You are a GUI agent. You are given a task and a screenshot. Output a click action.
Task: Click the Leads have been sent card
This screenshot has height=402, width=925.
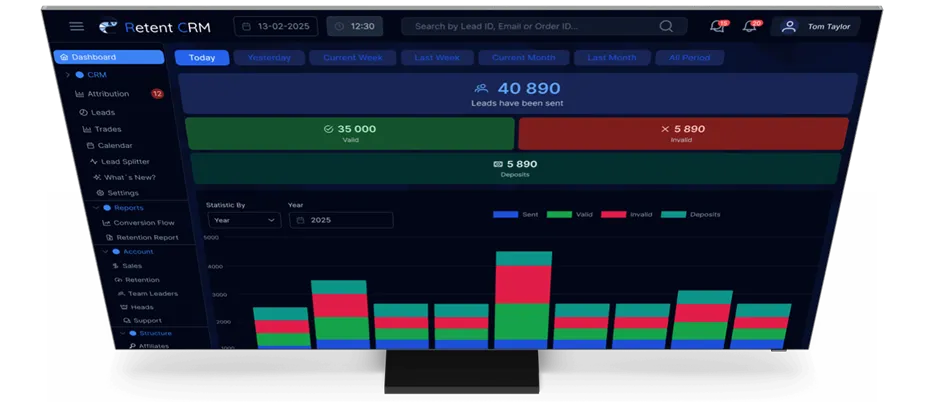517,94
